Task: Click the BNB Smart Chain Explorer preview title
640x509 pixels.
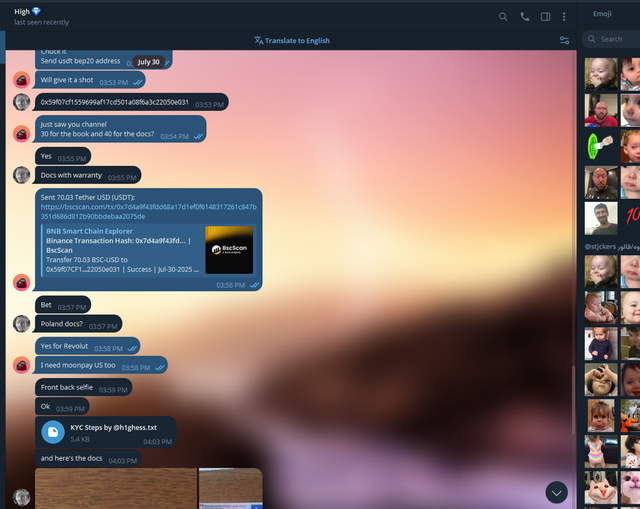Action: [x=89, y=231]
